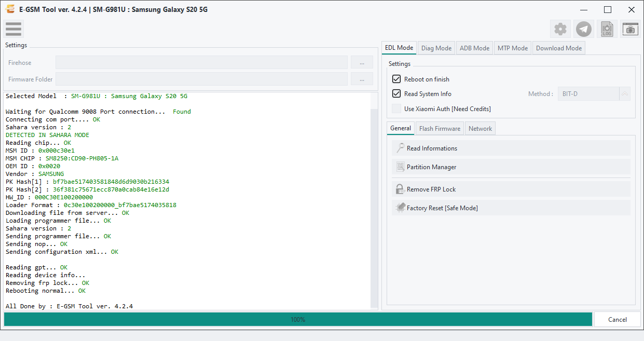The width and height of the screenshot is (644, 341).
Task: Open the settings gear icon
Action: [x=560, y=29]
